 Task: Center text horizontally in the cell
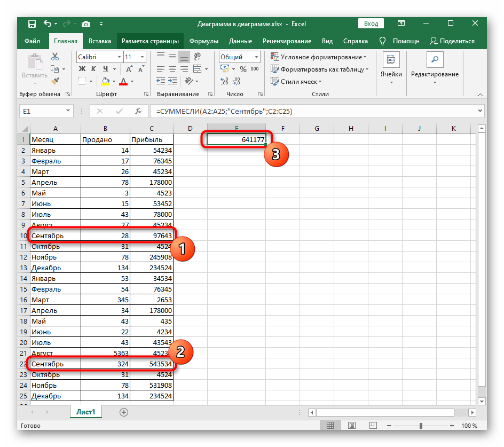(x=172, y=69)
